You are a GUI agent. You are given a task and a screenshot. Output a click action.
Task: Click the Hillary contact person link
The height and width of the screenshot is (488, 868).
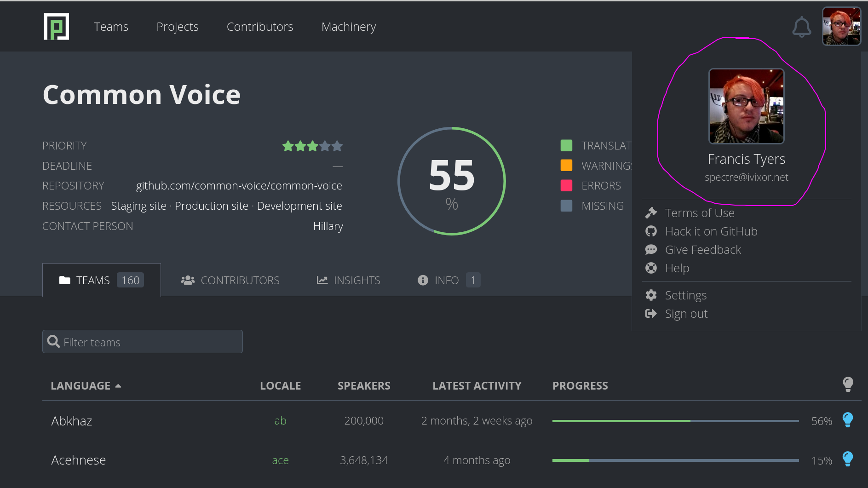[328, 226]
